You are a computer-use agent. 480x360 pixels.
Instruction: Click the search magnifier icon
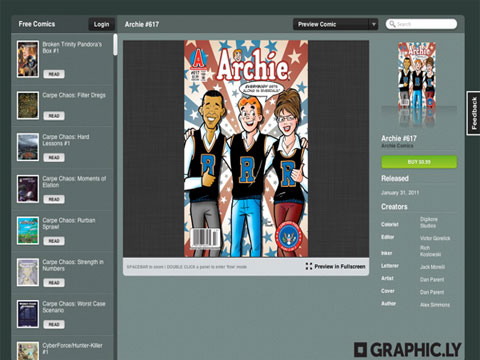(x=392, y=24)
